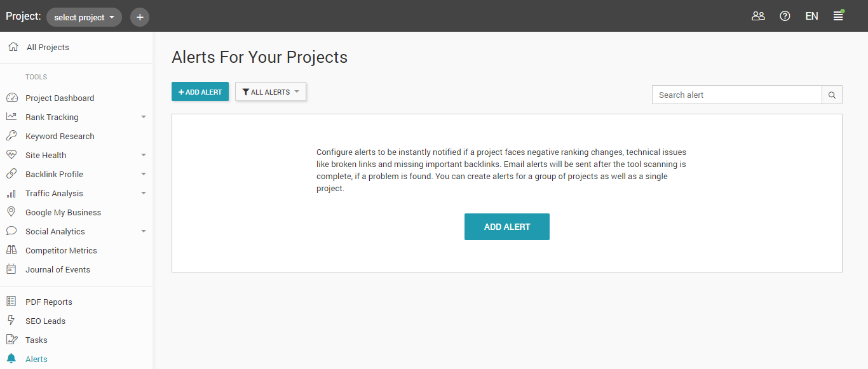Open the help question mark icon

pyautogui.click(x=785, y=17)
